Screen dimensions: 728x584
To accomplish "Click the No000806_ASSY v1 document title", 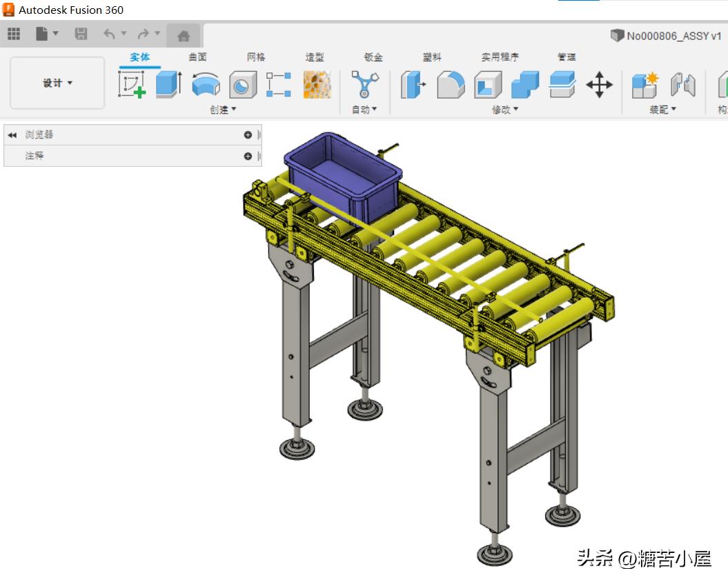I will [x=674, y=36].
